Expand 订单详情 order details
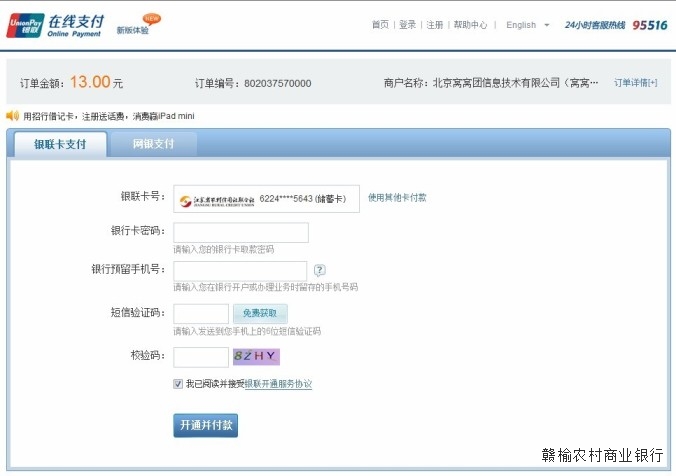 coord(635,83)
